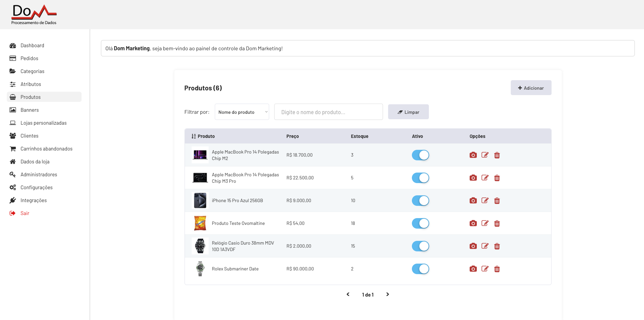Go to next page arrow
Screen dimensions: 644x320
pyautogui.click(x=387, y=294)
